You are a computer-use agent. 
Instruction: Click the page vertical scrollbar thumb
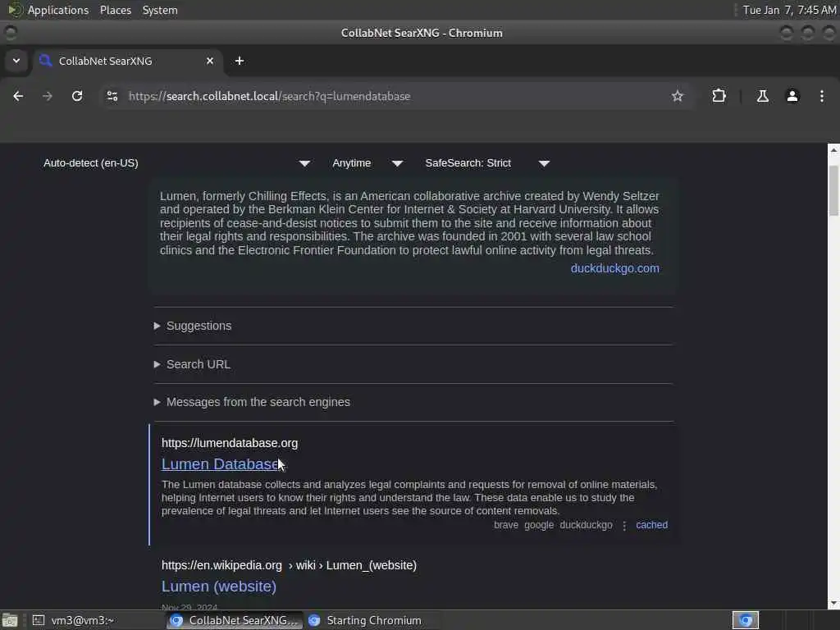[833, 190]
